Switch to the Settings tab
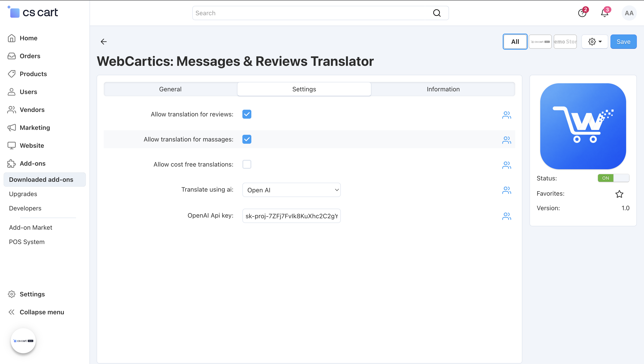The width and height of the screenshot is (644, 364). coord(304,89)
